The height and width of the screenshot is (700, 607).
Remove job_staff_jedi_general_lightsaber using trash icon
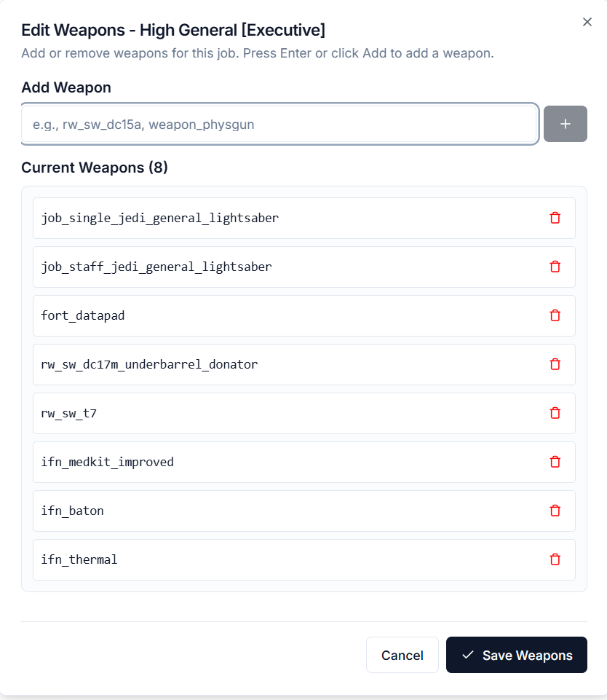click(x=555, y=267)
